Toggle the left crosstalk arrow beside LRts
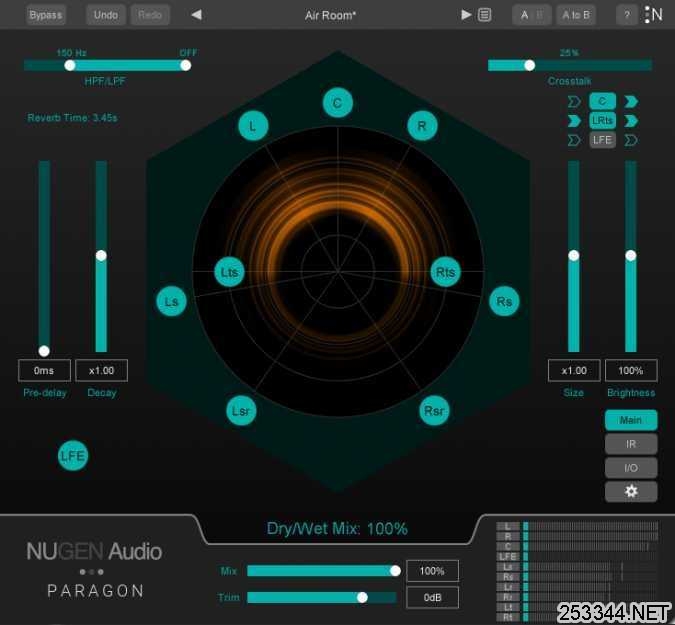 tap(574, 121)
